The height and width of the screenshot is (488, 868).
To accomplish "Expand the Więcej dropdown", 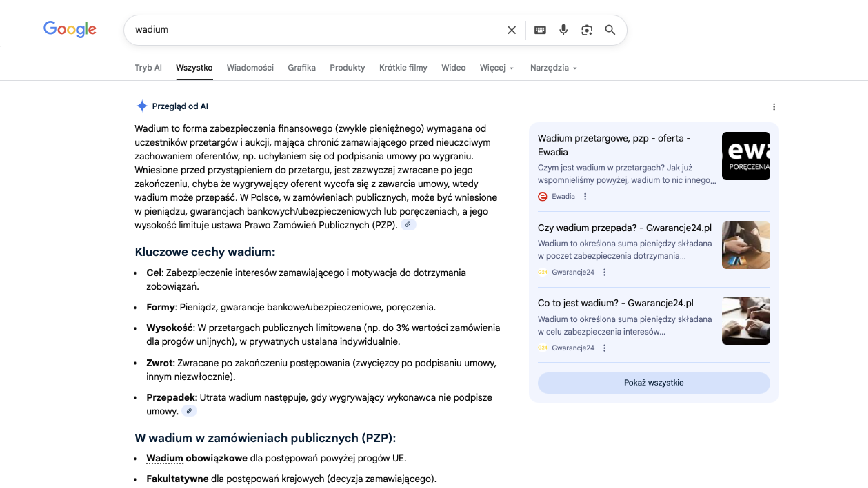I will (x=496, y=68).
